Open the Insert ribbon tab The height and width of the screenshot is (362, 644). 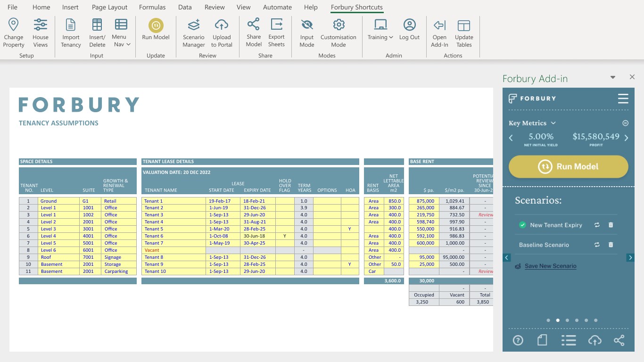tap(70, 7)
